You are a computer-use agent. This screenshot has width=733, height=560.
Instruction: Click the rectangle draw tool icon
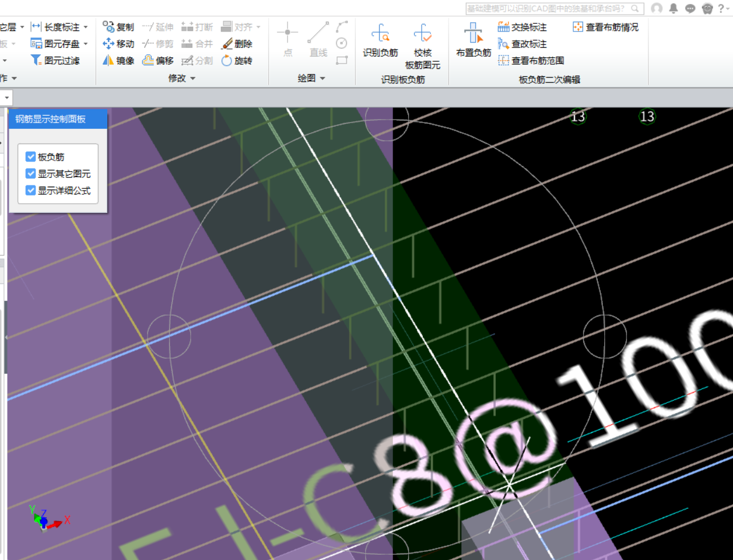342,60
